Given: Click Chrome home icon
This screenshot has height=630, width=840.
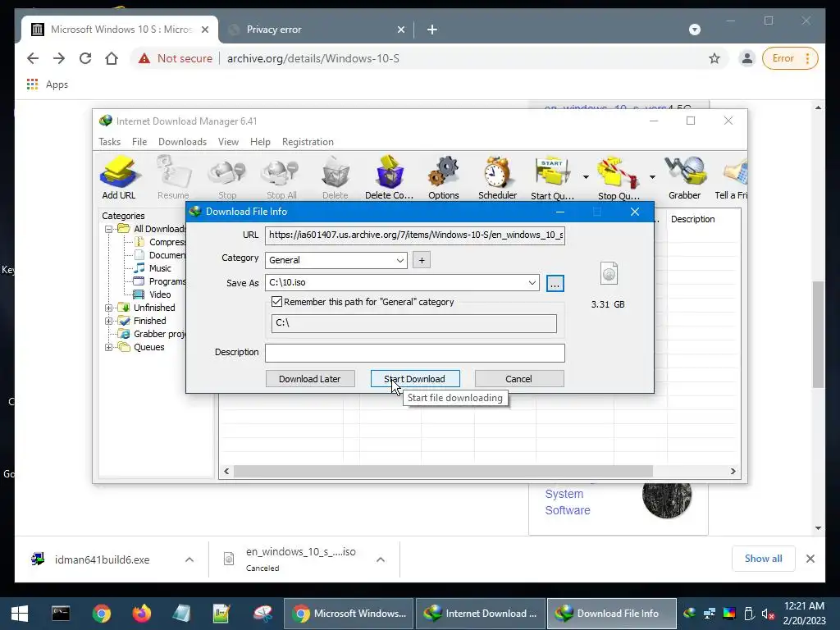Looking at the screenshot, I should [112, 58].
